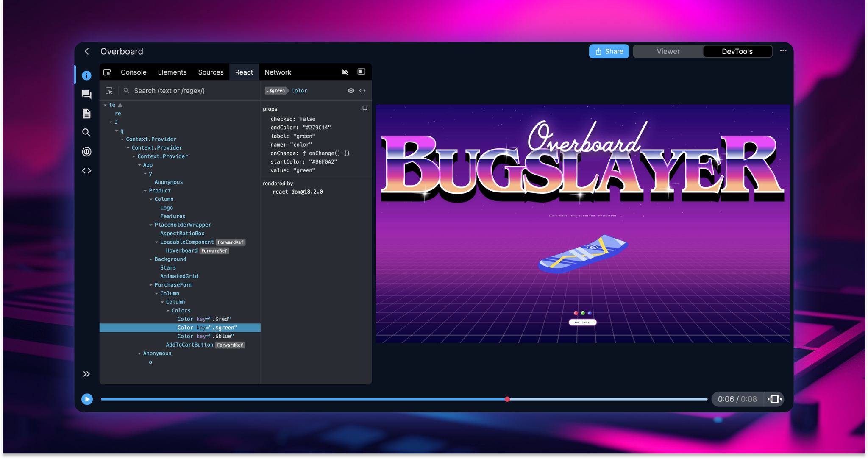Collapse the J tree node

[111, 122]
